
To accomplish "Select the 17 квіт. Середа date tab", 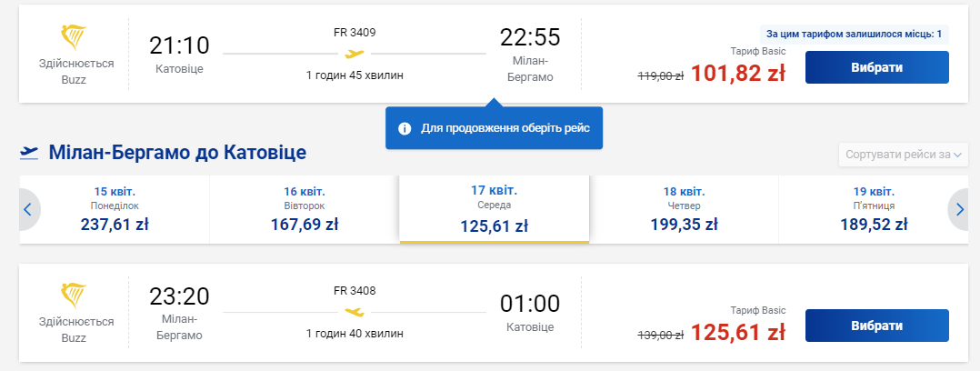I will (x=495, y=209).
